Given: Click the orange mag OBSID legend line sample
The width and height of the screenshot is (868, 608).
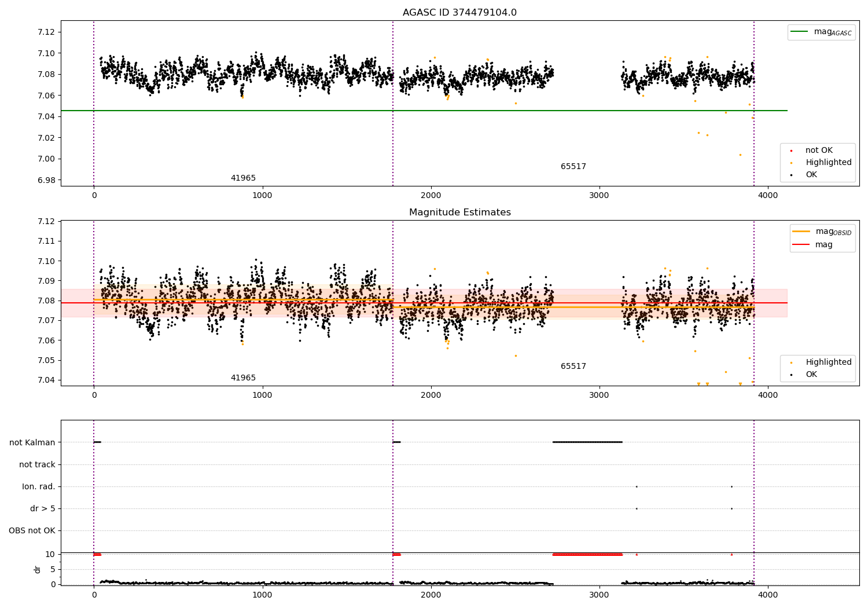Looking at the screenshot, I should 801,232.
